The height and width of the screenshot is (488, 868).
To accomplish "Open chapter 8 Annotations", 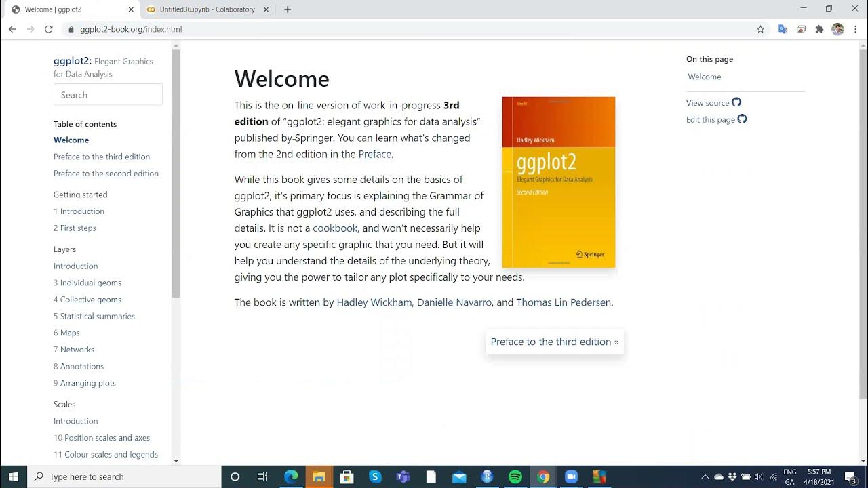I will 79,366.
